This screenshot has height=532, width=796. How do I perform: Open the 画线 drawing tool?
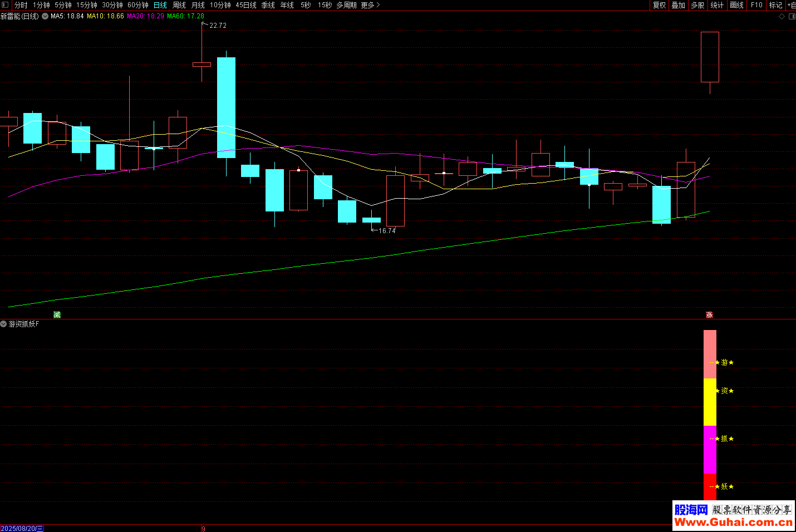[x=736, y=5]
